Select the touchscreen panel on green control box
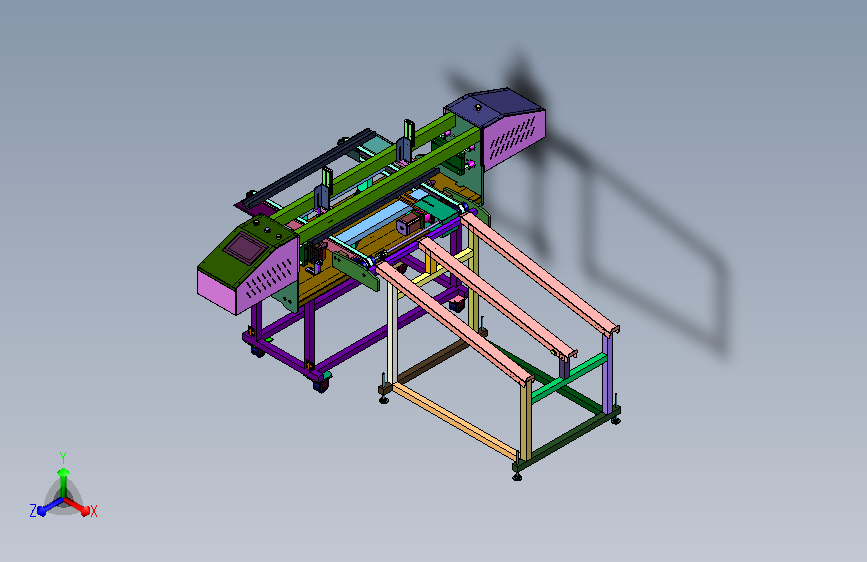Image resolution: width=867 pixels, height=562 pixels. pyautogui.click(x=245, y=247)
